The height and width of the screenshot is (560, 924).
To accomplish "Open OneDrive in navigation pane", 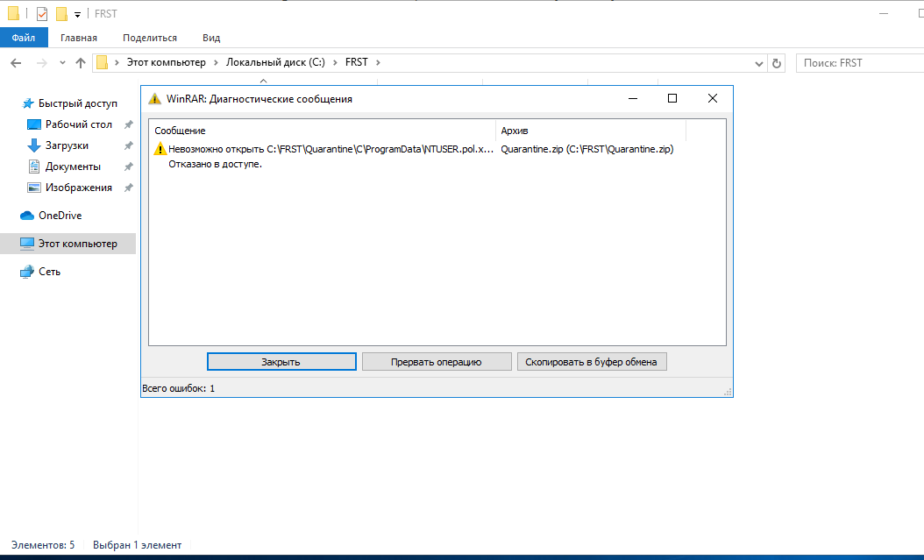I will [60, 216].
